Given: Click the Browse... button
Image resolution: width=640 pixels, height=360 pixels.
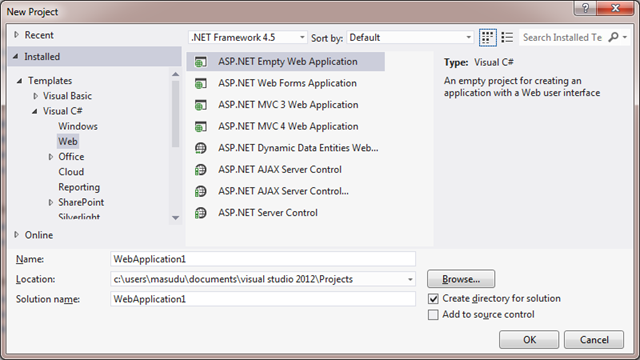Looking at the screenshot, I should [x=461, y=279].
